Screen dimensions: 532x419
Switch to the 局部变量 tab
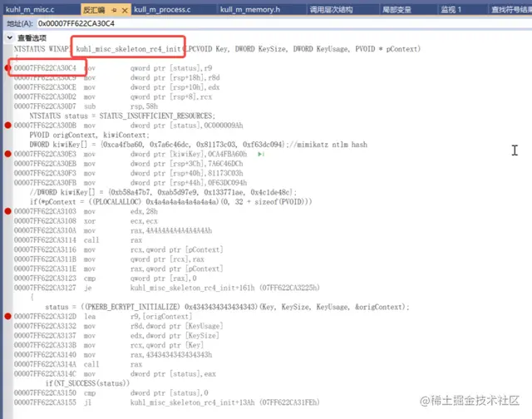click(x=397, y=9)
